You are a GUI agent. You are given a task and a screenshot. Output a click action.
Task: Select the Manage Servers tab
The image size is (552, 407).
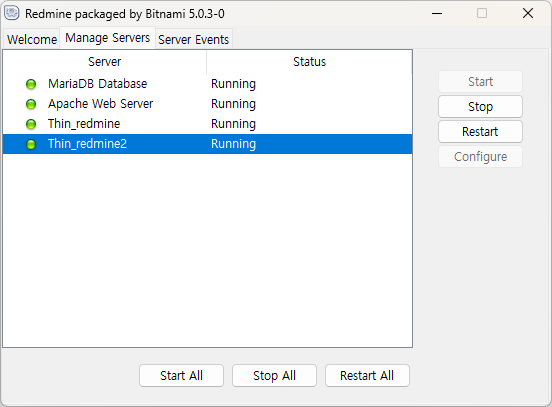click(x=107, y=38)
